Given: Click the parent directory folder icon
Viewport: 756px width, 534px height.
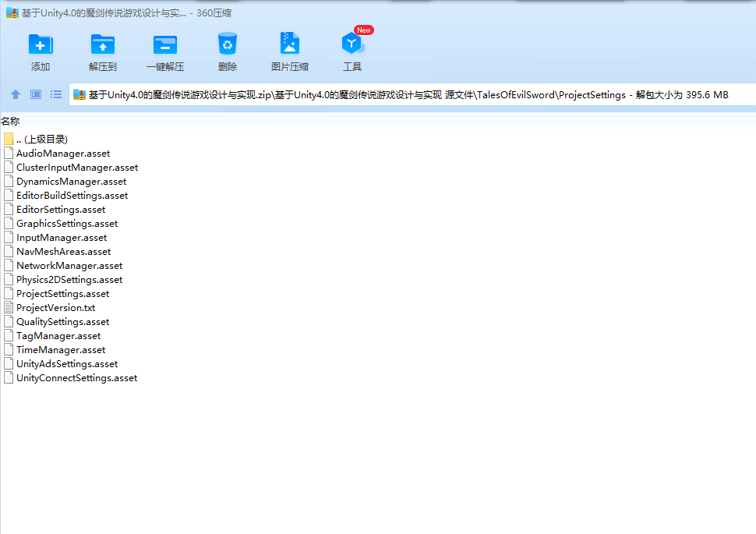Looking at the screenshot, I should tap(9, 140).
